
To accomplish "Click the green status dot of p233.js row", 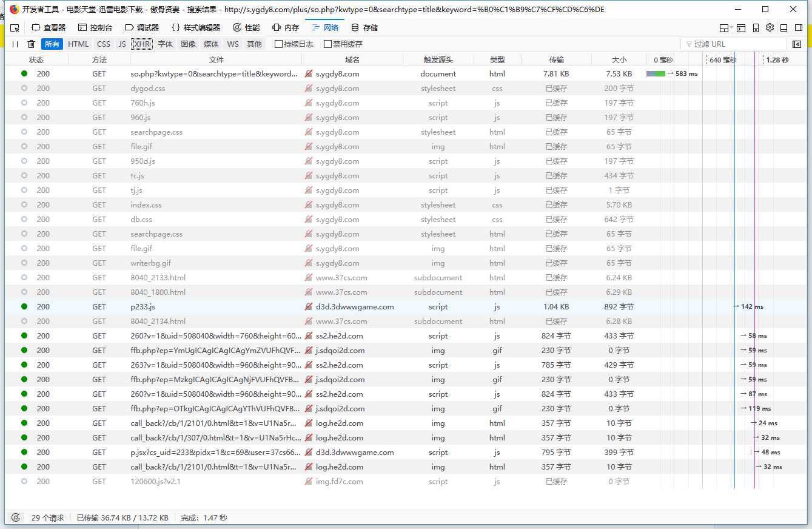I will [24, 306].
